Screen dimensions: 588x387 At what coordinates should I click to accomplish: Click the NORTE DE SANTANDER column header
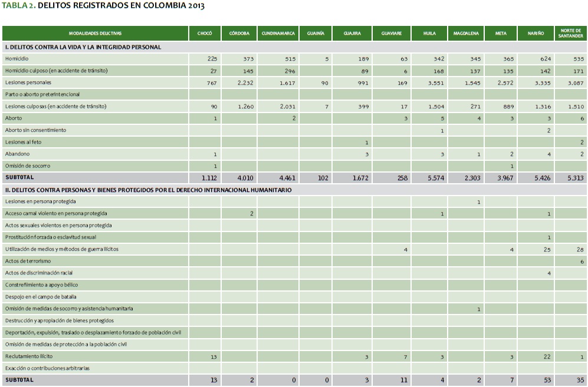[x=570, y=34]
